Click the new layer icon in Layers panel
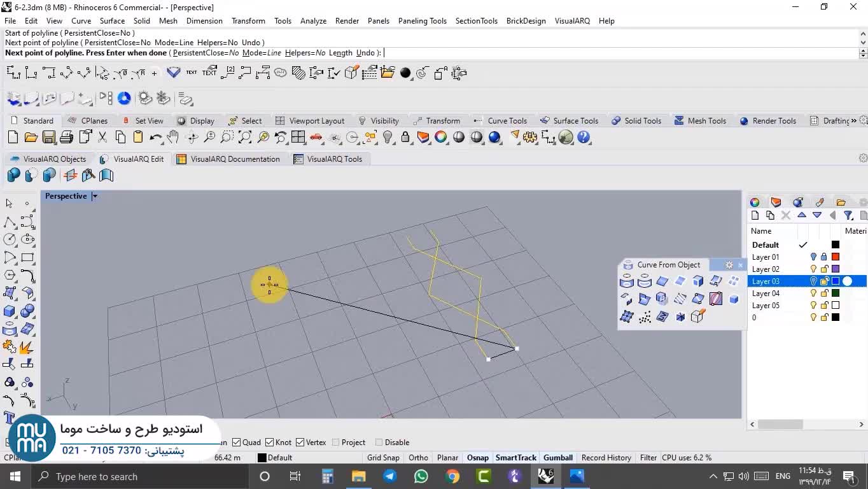This screenshot has height=489, width=868. click(755, 215)
